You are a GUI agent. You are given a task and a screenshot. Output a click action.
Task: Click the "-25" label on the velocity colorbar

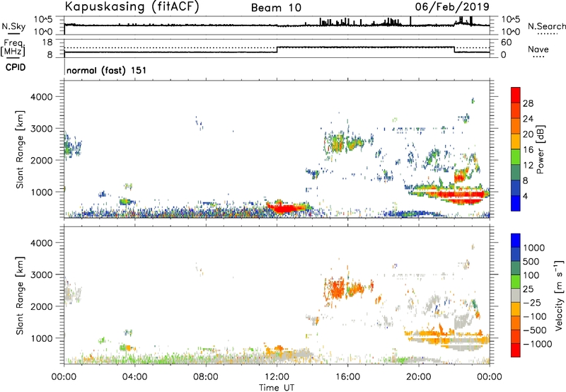tap(532, 302)
